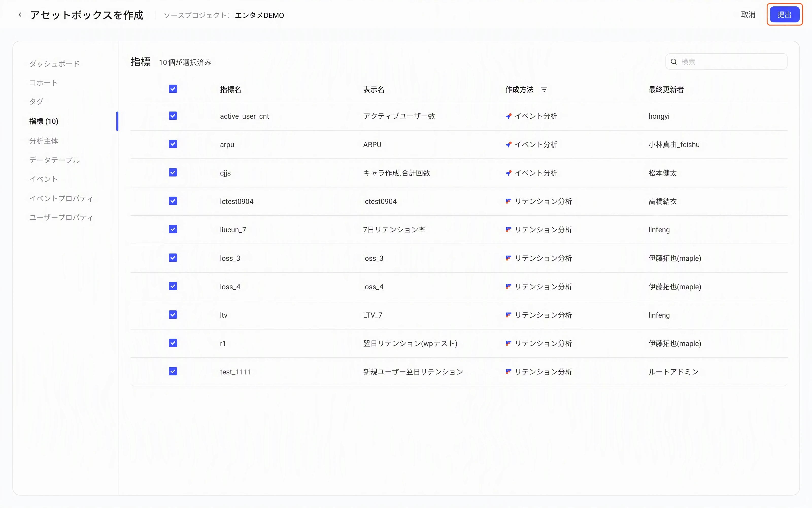
Task: Uncheck the cjjs row checkbox
Action: [173, 173]
